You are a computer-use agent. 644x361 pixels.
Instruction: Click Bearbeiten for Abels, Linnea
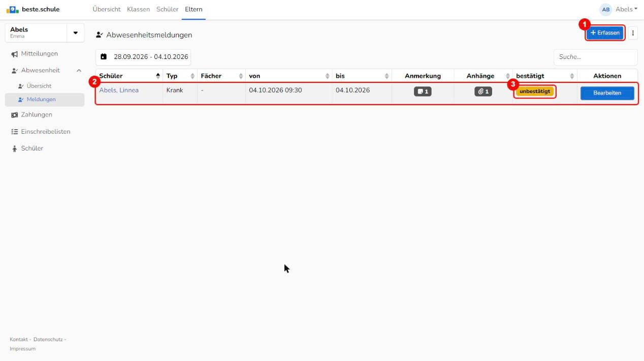[x=607, y=93]
